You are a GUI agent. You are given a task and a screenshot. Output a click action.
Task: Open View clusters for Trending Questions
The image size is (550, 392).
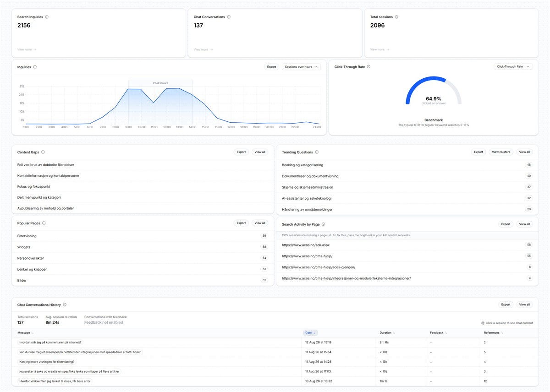[501, 152]
